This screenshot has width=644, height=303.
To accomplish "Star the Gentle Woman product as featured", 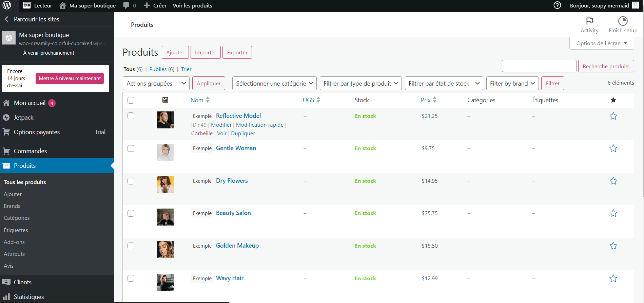I will coord(613,148).
